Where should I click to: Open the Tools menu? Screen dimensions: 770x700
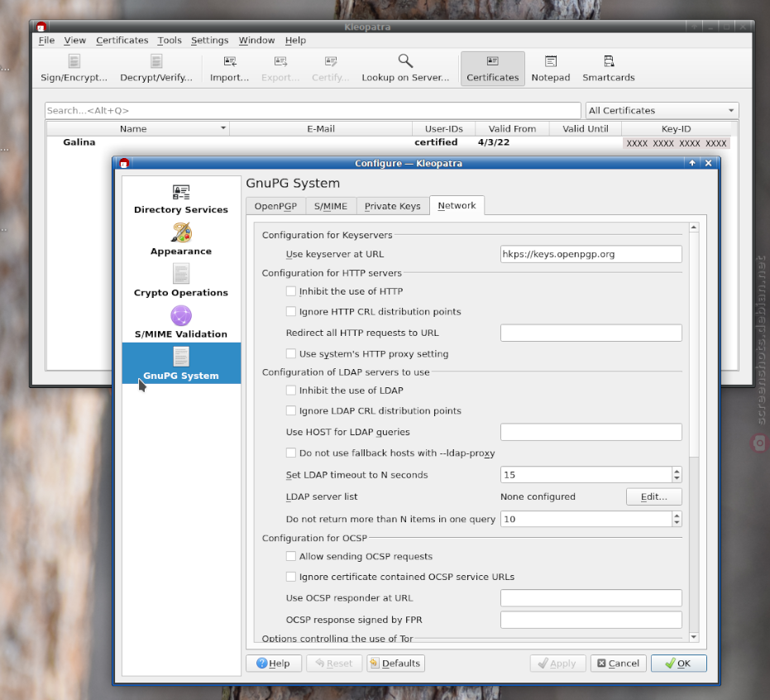pos(170,41)
